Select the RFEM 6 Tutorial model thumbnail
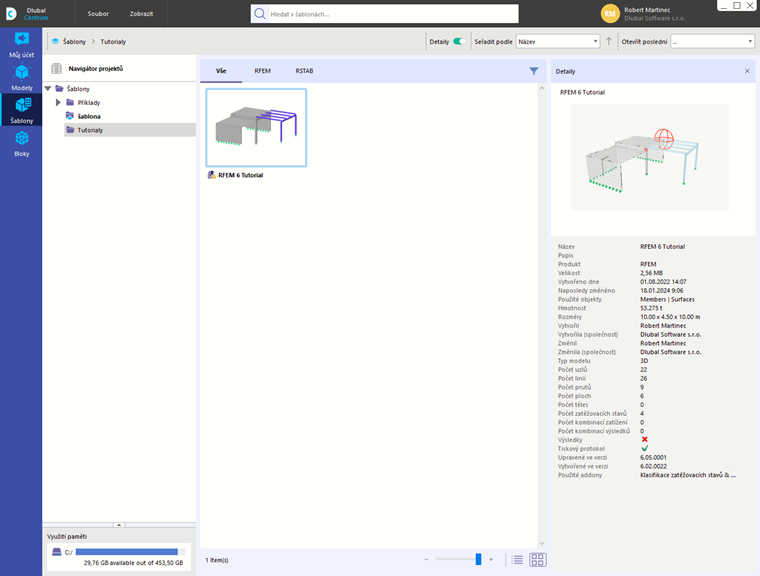This screenshot has height=576, width=760. pos(256,127)
